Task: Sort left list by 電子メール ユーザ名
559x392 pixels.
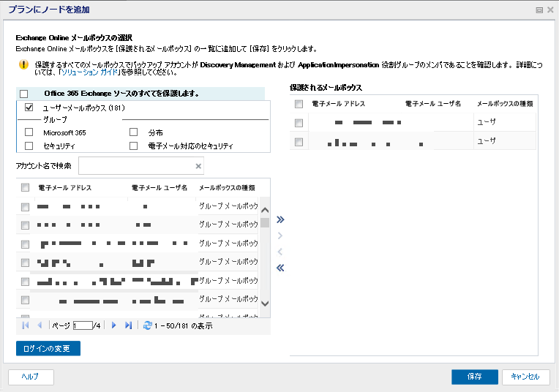Action: coord(160,188)
